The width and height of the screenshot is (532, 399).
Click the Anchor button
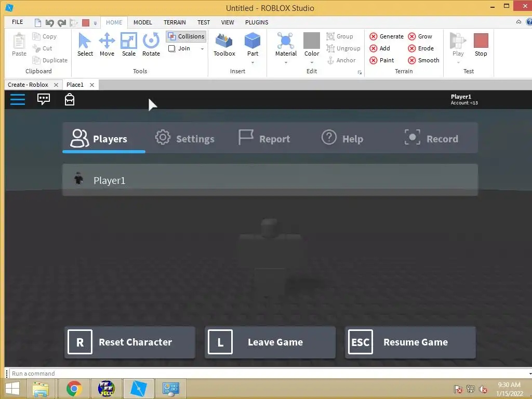pos(341,60)
